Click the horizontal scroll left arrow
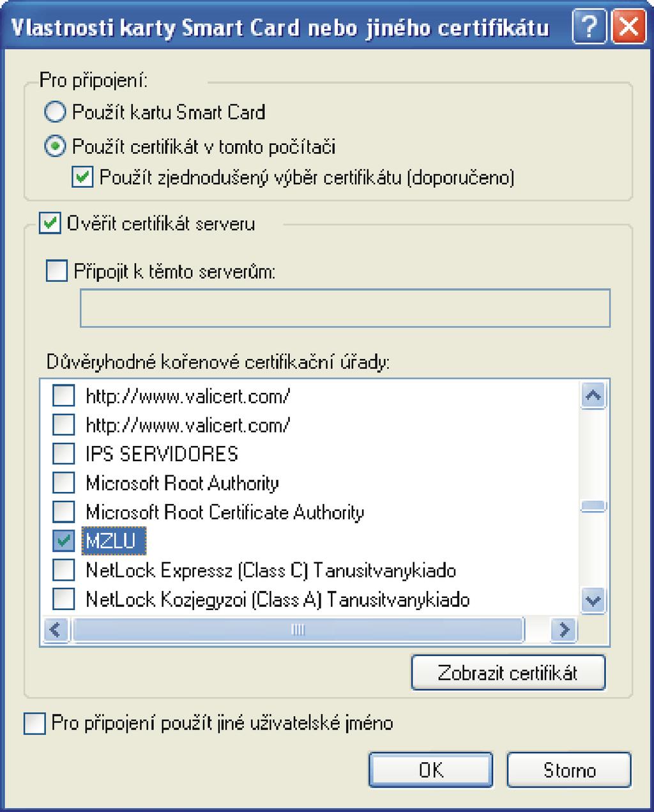 [x=56, y=630]
